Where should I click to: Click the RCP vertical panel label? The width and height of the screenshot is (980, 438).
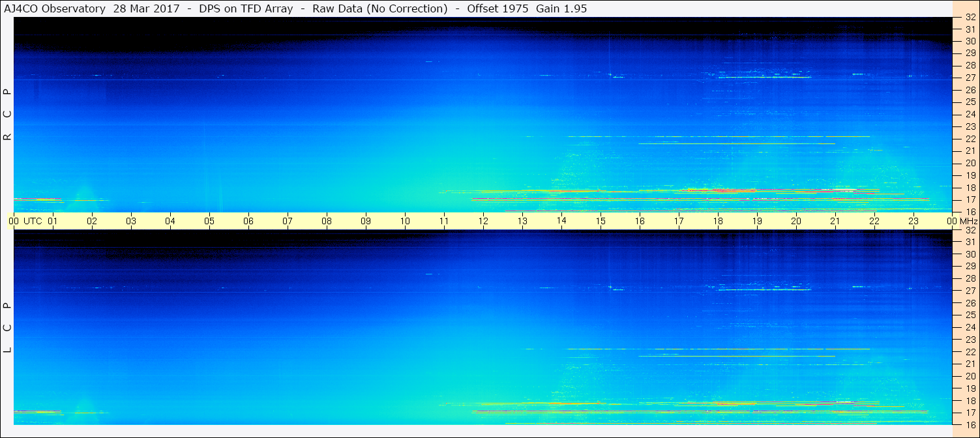click(8, 115)
